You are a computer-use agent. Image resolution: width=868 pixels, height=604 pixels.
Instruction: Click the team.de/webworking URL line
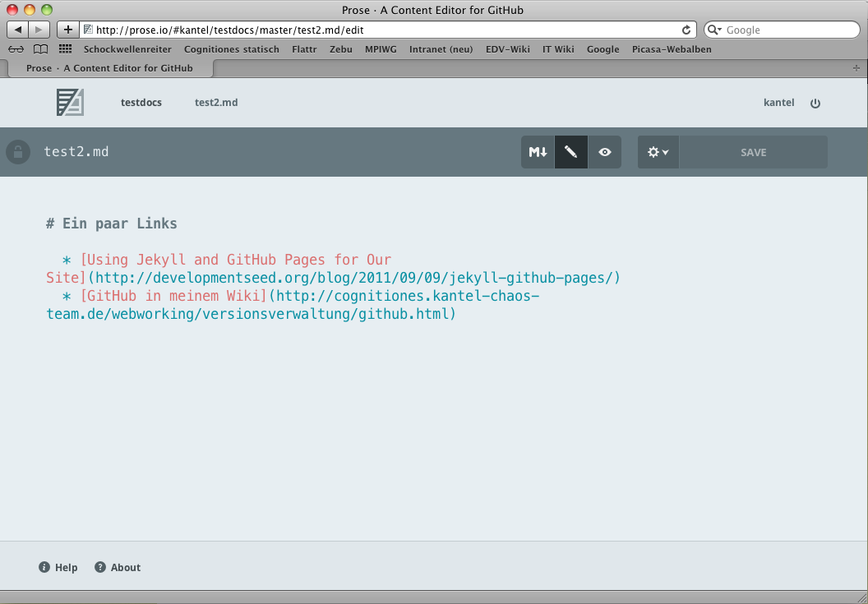click(251, 315)
